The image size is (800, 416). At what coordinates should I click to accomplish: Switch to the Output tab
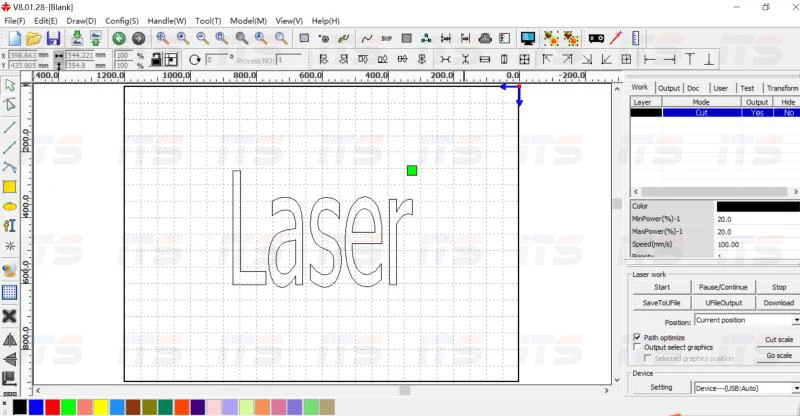[x=669, y=88]
